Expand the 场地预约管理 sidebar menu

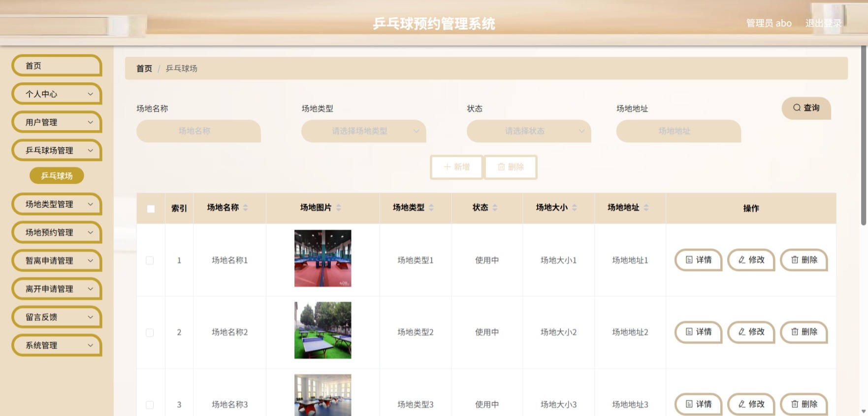(x=57, y=232)
